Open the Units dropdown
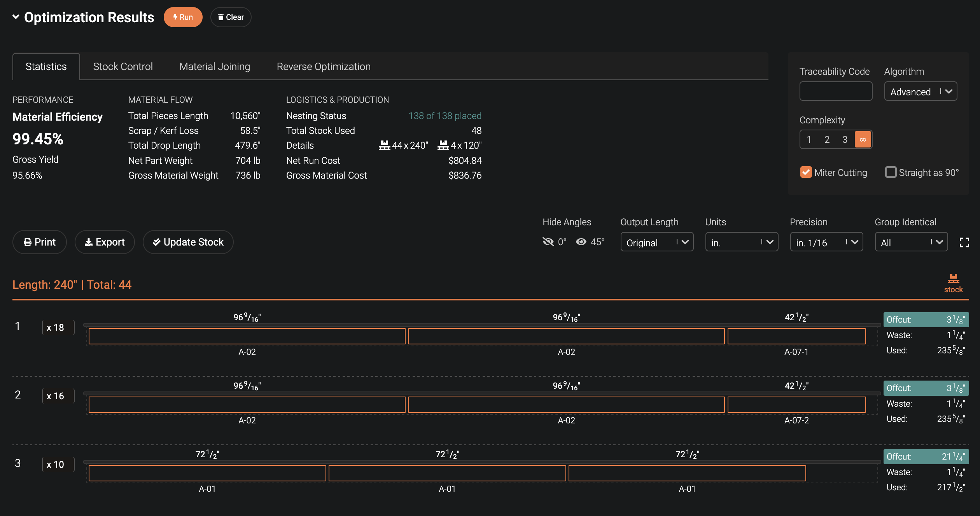Image resolution: width=980 pixels, height=516 pixels. tap(742, 242)
